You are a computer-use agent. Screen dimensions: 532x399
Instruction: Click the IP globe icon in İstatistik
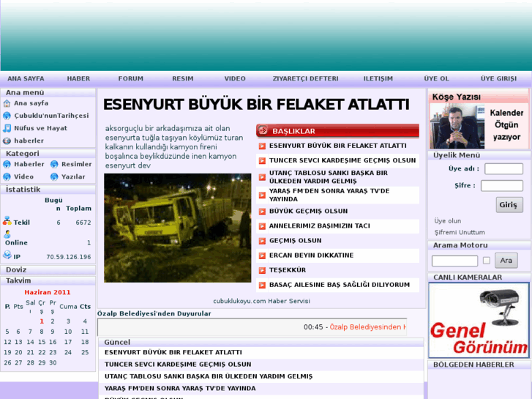pyautogui.click(x=7, y=255)
